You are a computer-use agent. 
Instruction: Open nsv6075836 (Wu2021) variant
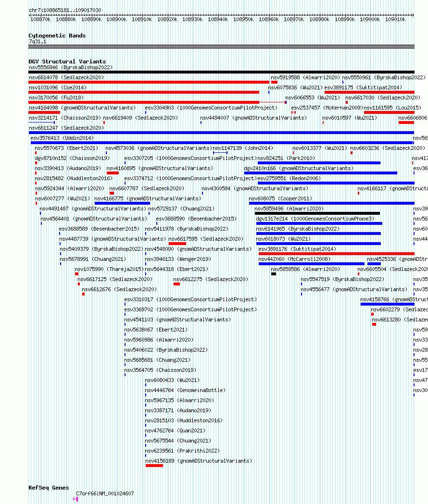[x=295, y=87]
